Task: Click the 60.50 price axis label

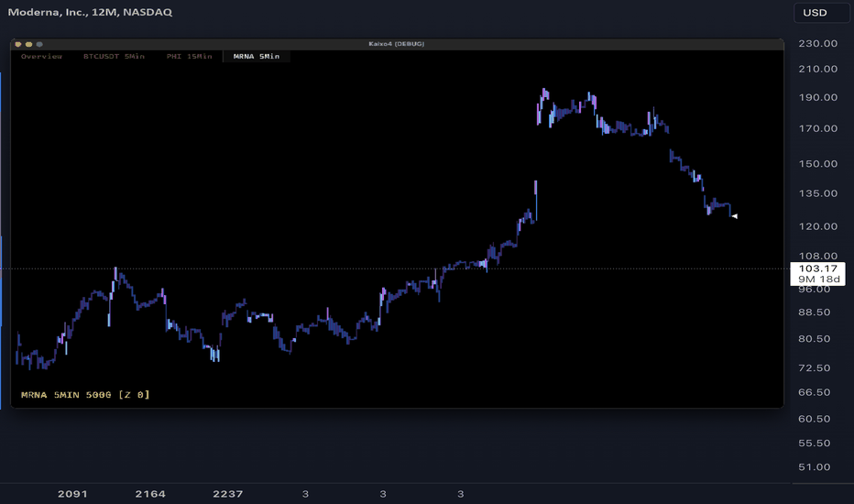Action: [x=815, y=419]
